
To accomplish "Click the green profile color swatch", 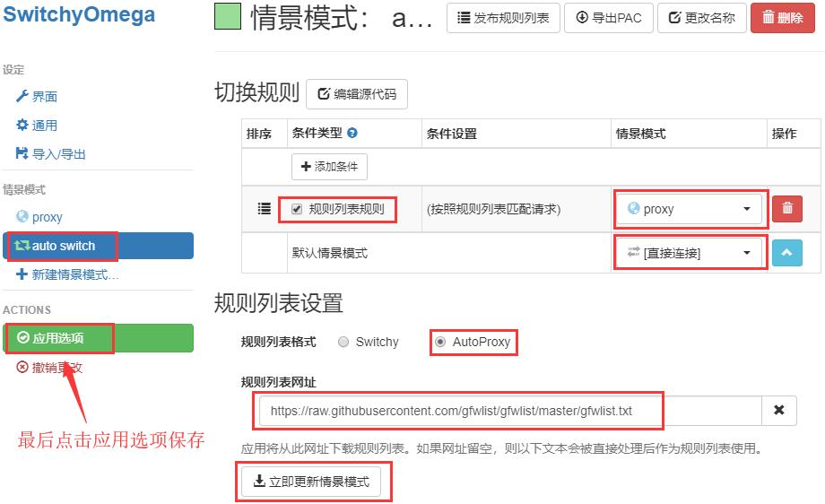I will coord(228,18).
